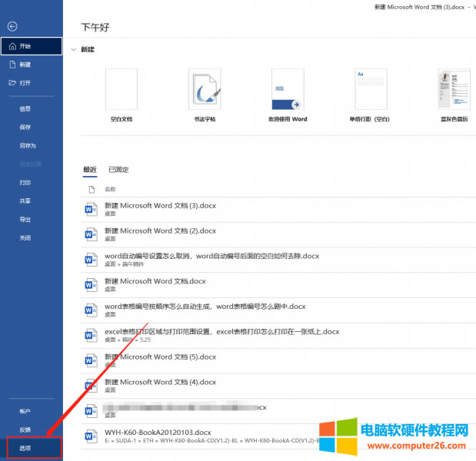
Task: Choose the 书法字帖 template icon
Action: click(205, 90)
